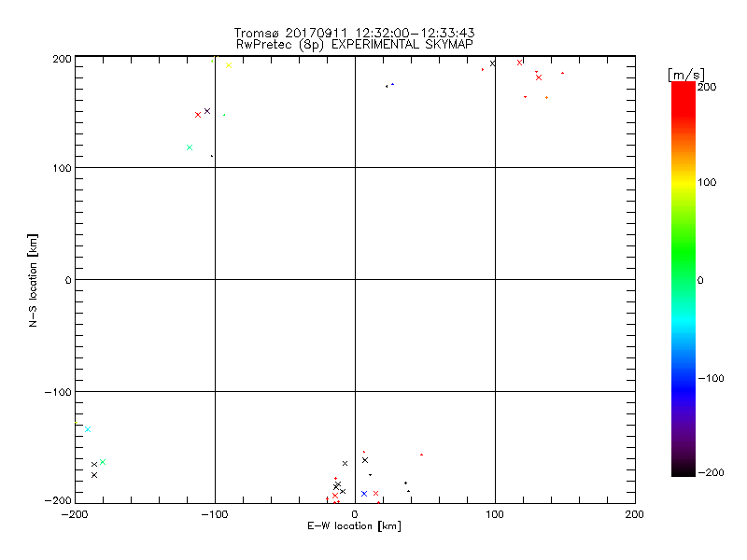The image size is (747, 560).
Task: Click the 'RwPretec (8p) EXPERIMENTAL SKYMAP' subtitle
Action: (x=355, y=44)
